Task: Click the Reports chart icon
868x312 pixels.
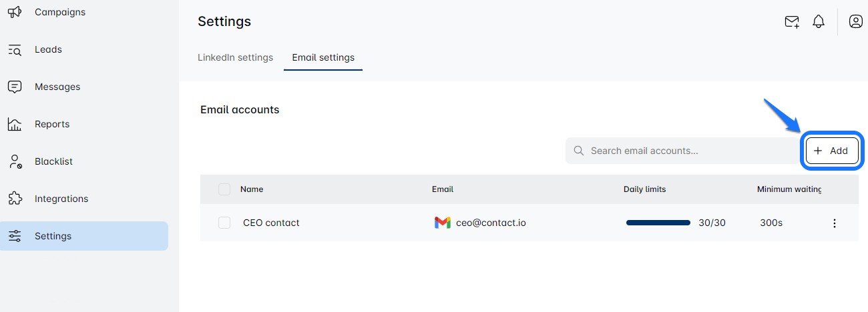Action: pos(15,124)
